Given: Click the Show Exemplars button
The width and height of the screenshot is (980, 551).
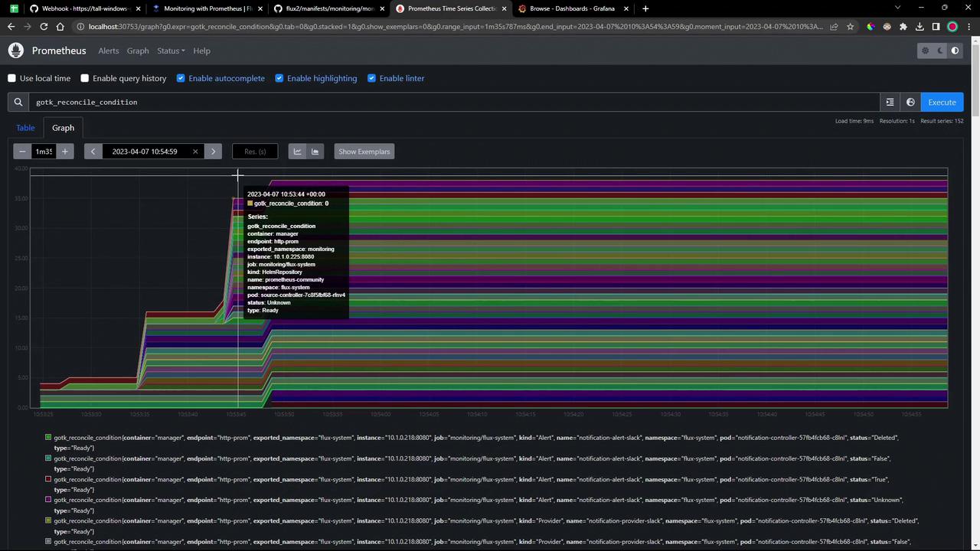Looking at the screenshot, I should (x=364, y=152).
